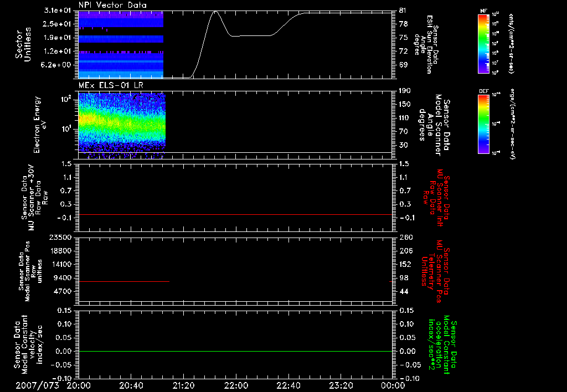Click the 23:20 time tick label
This screenshot has height=392, width=567.
point(341,385)
